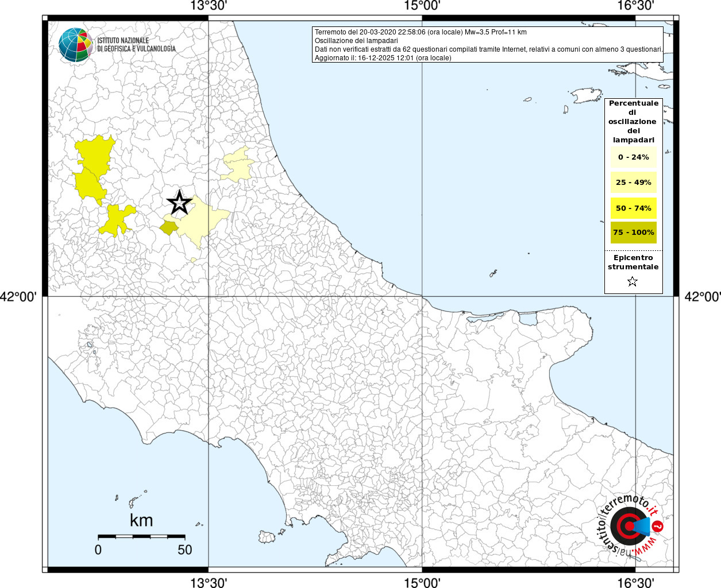721x588 pixels.
Task: Click the 'Dati non verificati' questionnaire line
Action: (x=489, y=49)
